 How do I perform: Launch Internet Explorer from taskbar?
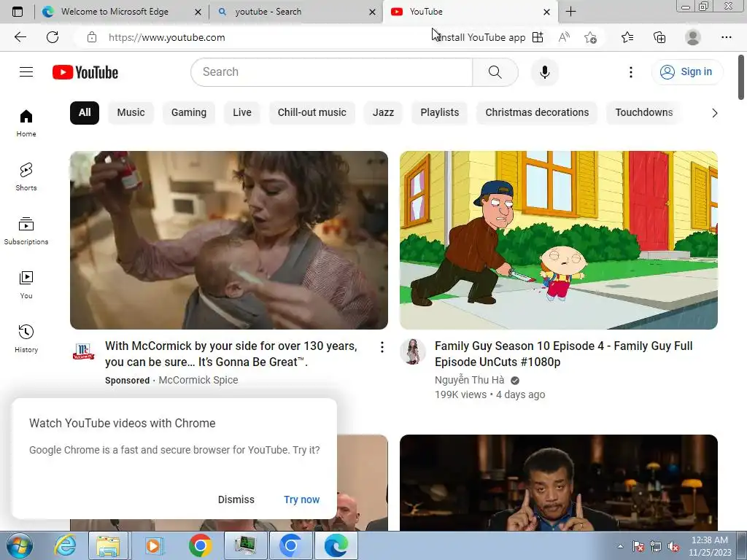pos(65,545)
